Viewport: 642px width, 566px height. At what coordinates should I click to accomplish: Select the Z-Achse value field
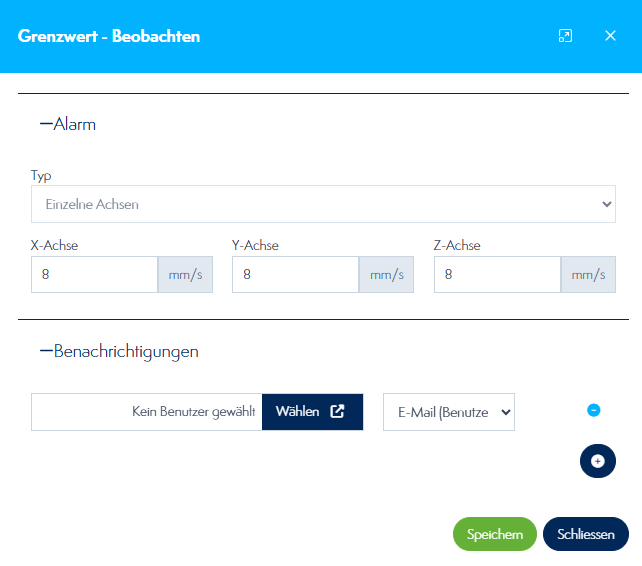point(497,274)
